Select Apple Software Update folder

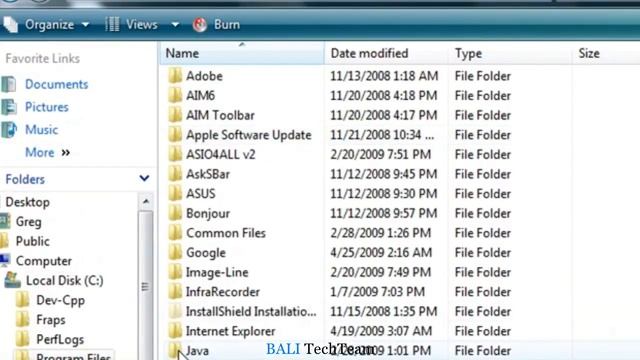pyautogui.click(x=249, y=135)
